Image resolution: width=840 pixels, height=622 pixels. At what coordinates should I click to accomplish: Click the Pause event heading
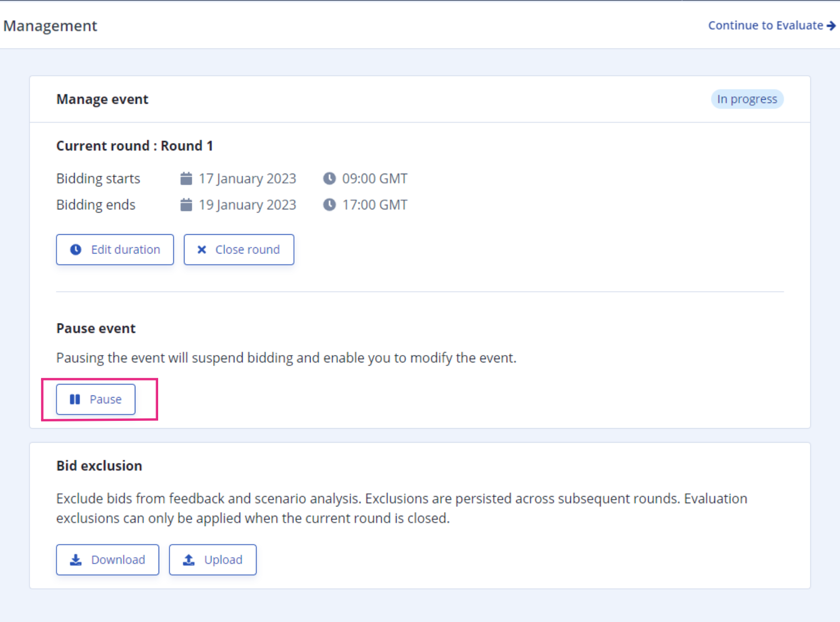pyautogui.click(x=96, y=328)
